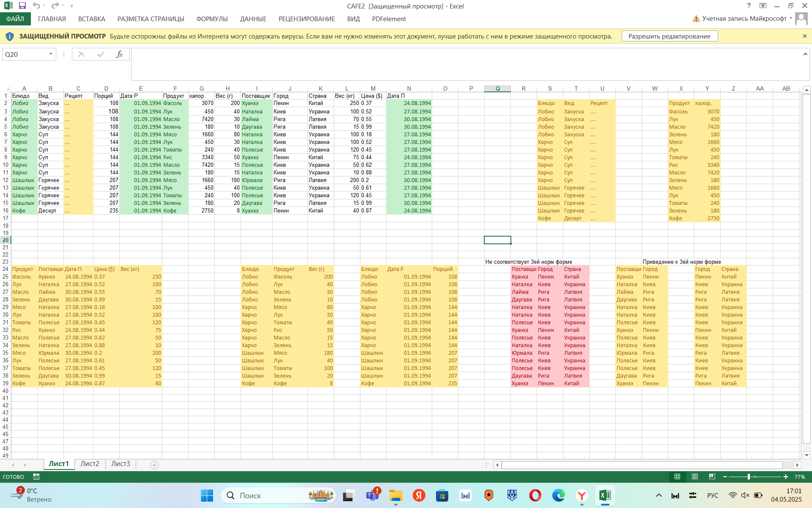The height and width of the screenshot is (508, 812).
Task: Switch to the ВСТАВКА ribbon tab
Action: pos(92,19)
